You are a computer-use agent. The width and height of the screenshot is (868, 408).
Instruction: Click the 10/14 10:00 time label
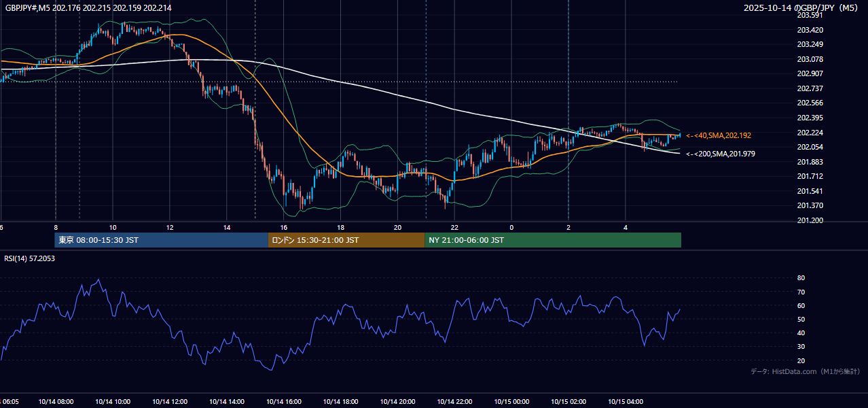[113, 401]
